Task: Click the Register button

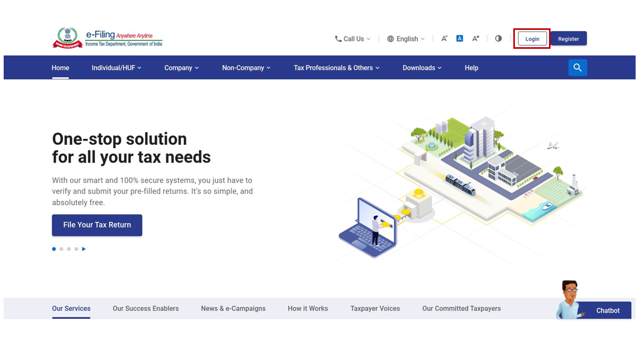Action: [x=568, y=38]
